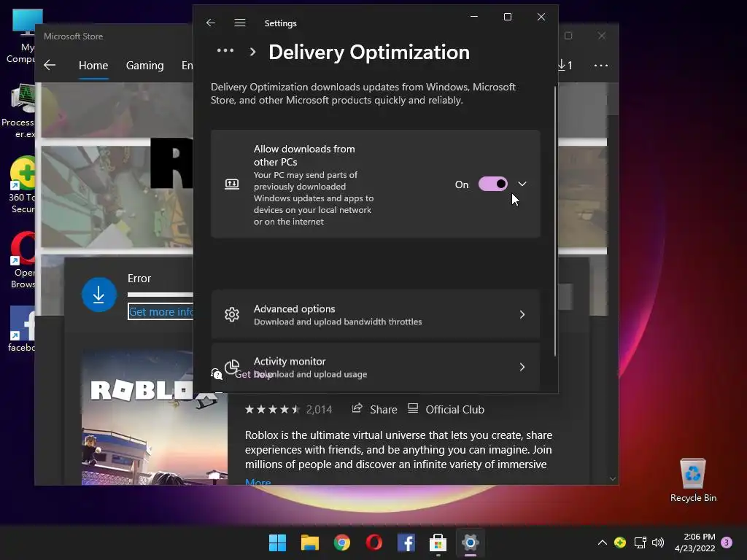Launch Google Chrome from the taskbar
Screen dimensions: 747x560
[342, 542]
